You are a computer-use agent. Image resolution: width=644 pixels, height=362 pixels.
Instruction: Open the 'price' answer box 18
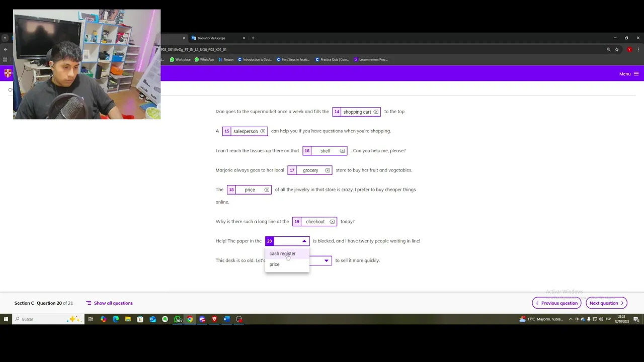click(249, 190)
